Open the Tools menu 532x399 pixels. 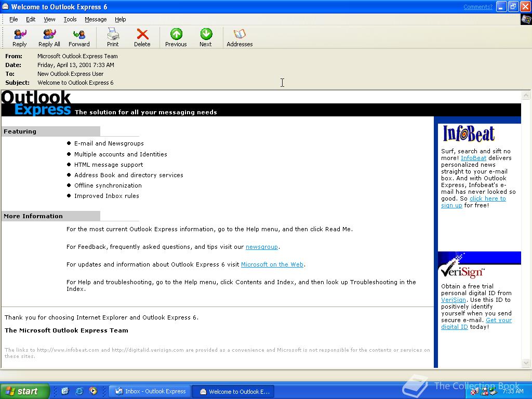pyautogui.click(x=70, y=19)
